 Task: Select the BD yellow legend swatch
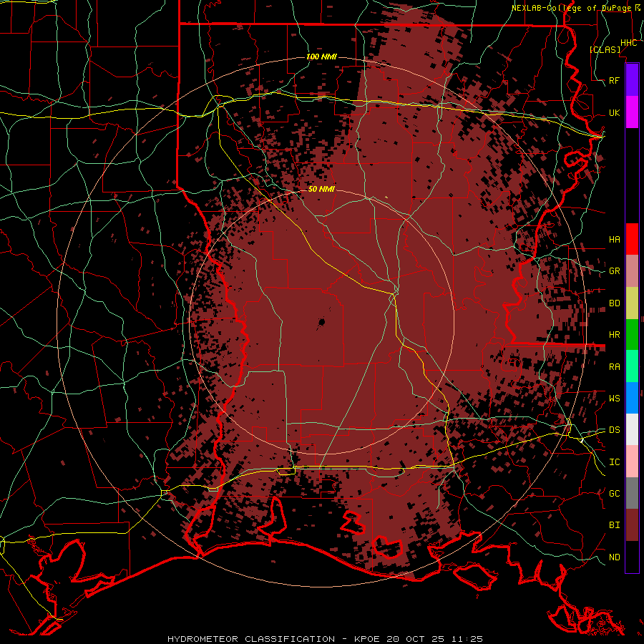[632, 303]
